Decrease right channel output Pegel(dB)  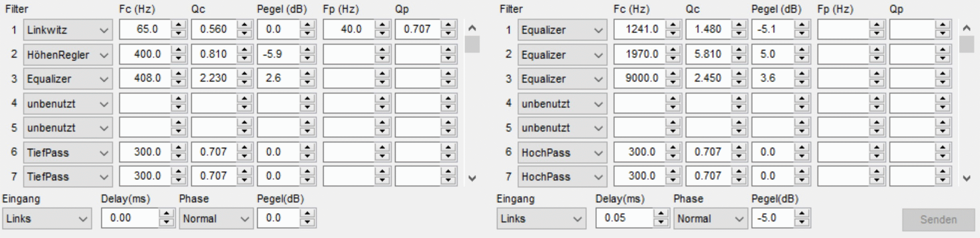801,222
